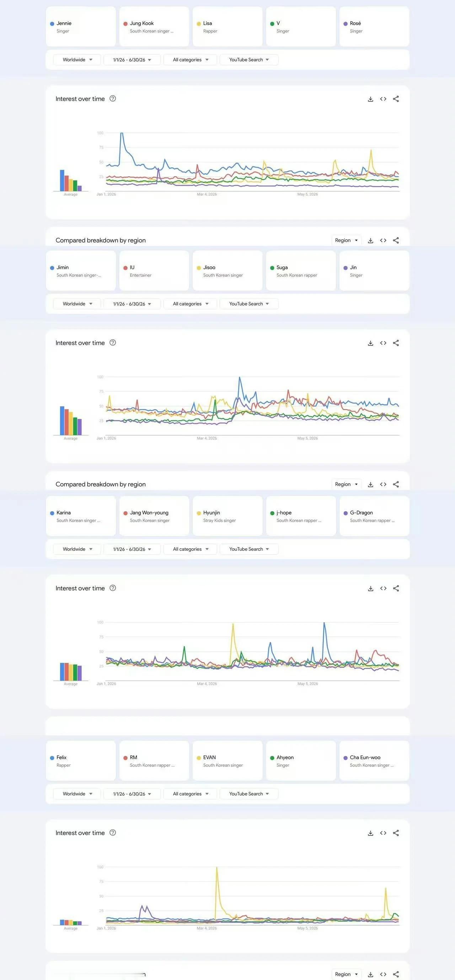Open embed code for Karina comparison chart
Image resolution: width=455 pixels, height=980 pixels.
click(x=383, y=588)
